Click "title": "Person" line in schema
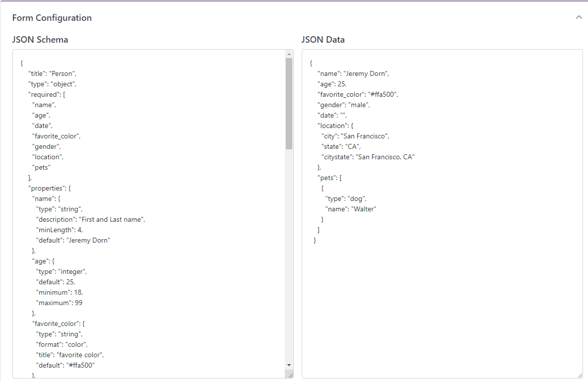Image resolution: width=588 pixels, height=382 pixels. 52,74
